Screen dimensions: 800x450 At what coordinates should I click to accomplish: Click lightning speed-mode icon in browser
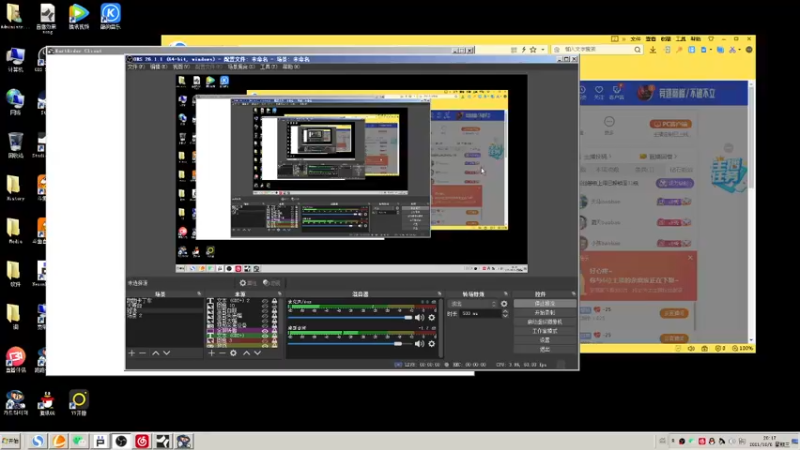tap(523, 49)
